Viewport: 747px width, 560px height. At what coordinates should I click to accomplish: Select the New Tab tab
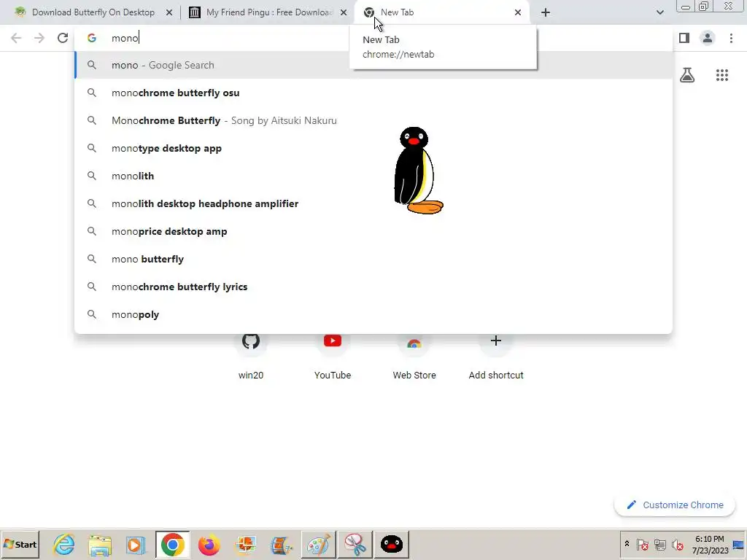(442, 12)
